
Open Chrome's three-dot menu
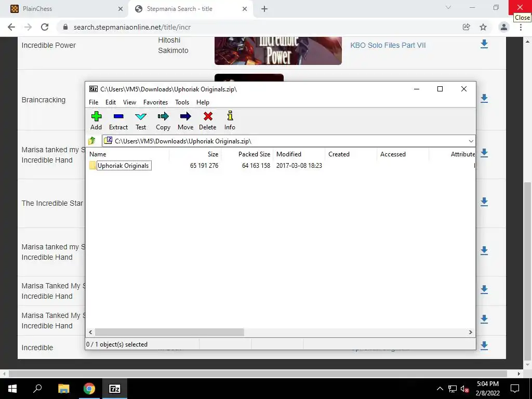521,27
